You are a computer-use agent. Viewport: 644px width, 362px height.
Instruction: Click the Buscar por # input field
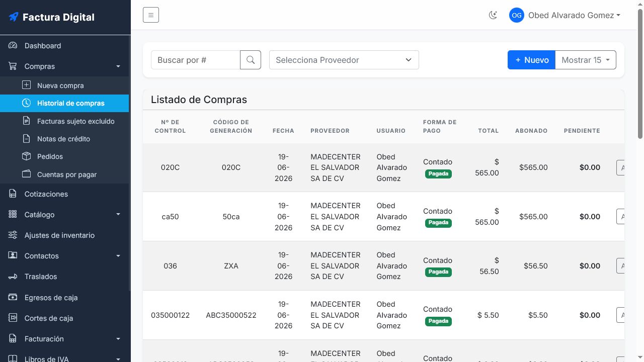pyautogui.click(x=196, y=60)
